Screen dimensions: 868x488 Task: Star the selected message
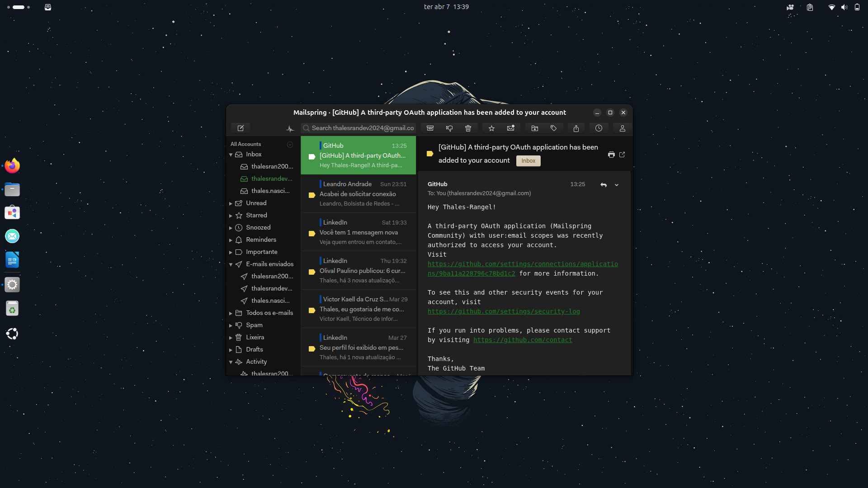pyautogui.click(x=491, y=128)
